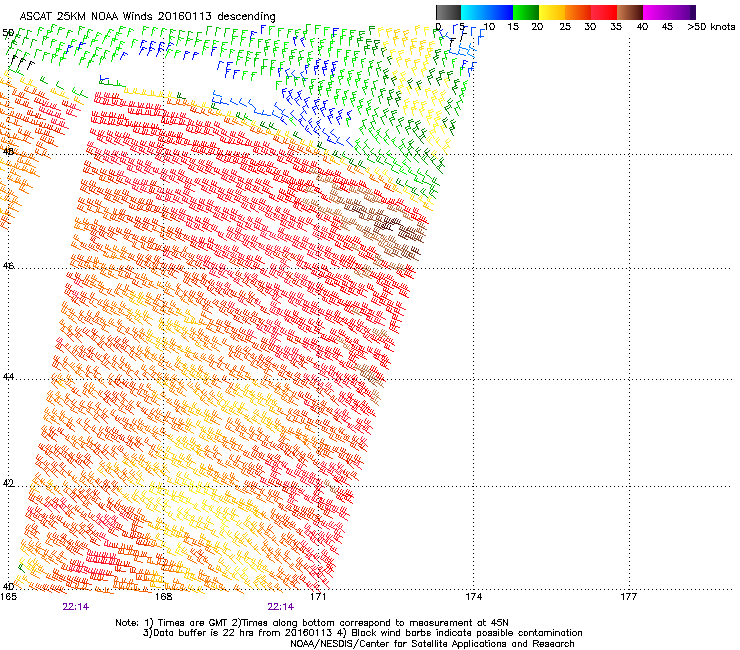Image resolution: width=740 pixels, height=650 pixels.
Task: Click the longitude axis label 171
Action: click(x=319, y=597)
